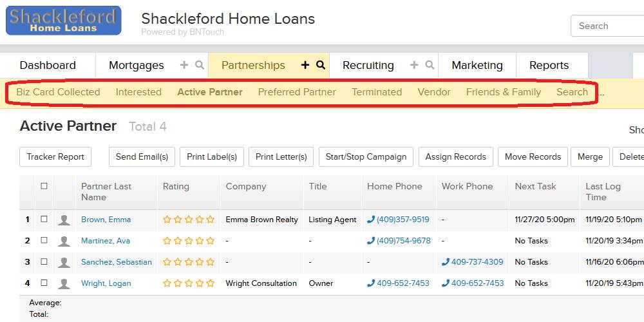Select the Friends & Family status
This screenshot has height=322, width=644.
pos(504,92)
